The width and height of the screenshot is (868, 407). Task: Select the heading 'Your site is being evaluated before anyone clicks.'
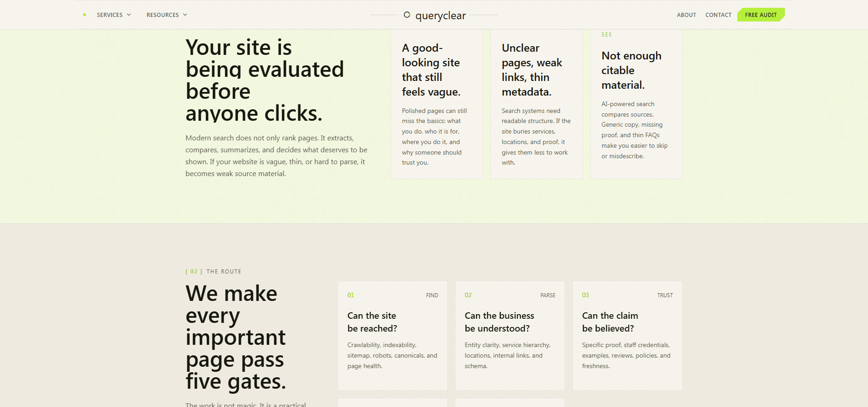pos(265,80)
